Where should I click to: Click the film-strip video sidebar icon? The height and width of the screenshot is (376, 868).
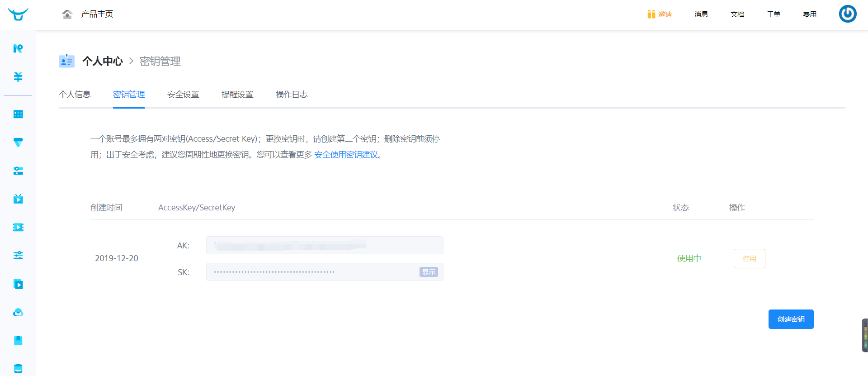(18, 227)
